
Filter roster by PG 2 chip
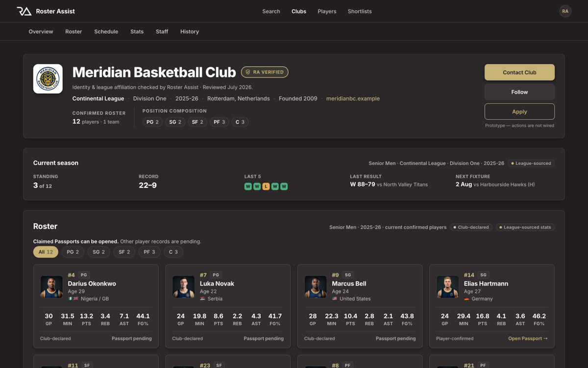[x=73, y=252]
